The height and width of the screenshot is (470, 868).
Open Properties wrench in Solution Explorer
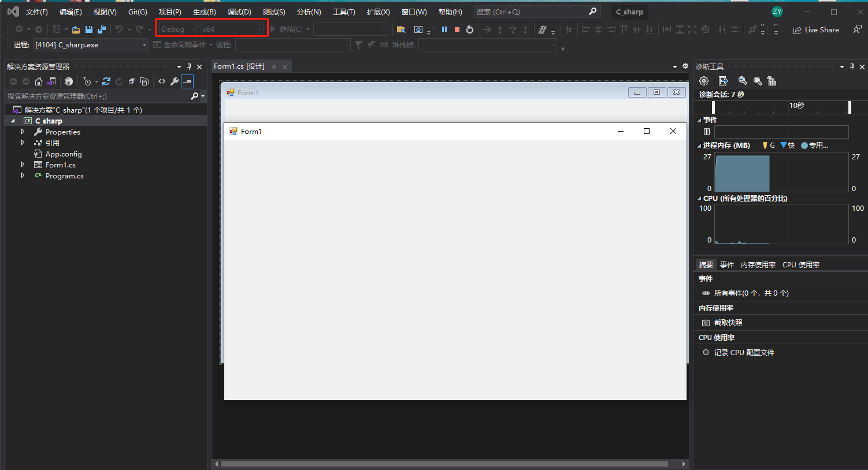click(175, 81)
